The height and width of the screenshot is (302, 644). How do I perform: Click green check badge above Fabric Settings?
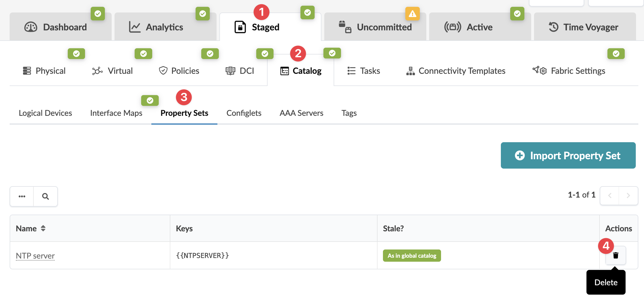pos(616,54)
